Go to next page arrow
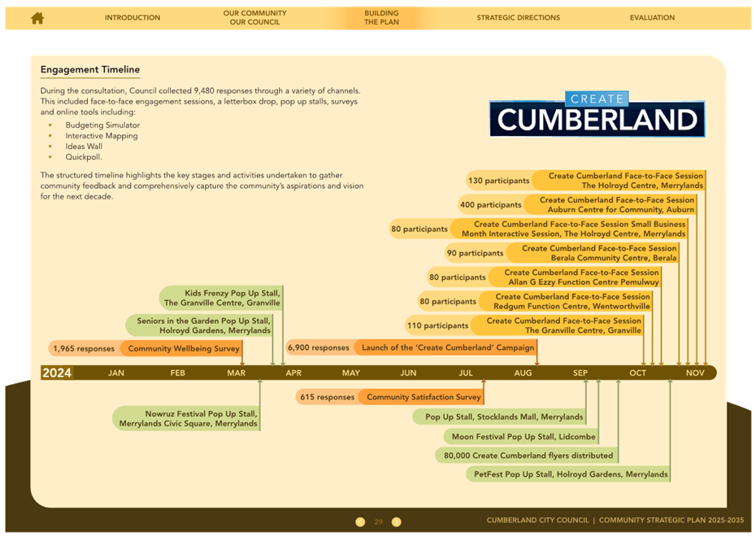756x537 pixels. tap(397, 522)
